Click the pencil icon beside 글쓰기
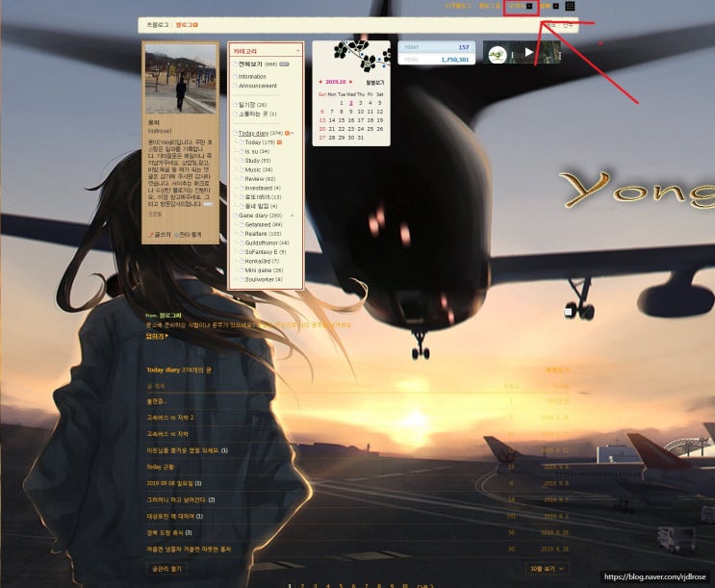The image size is (715, 588). coord(151,235)
